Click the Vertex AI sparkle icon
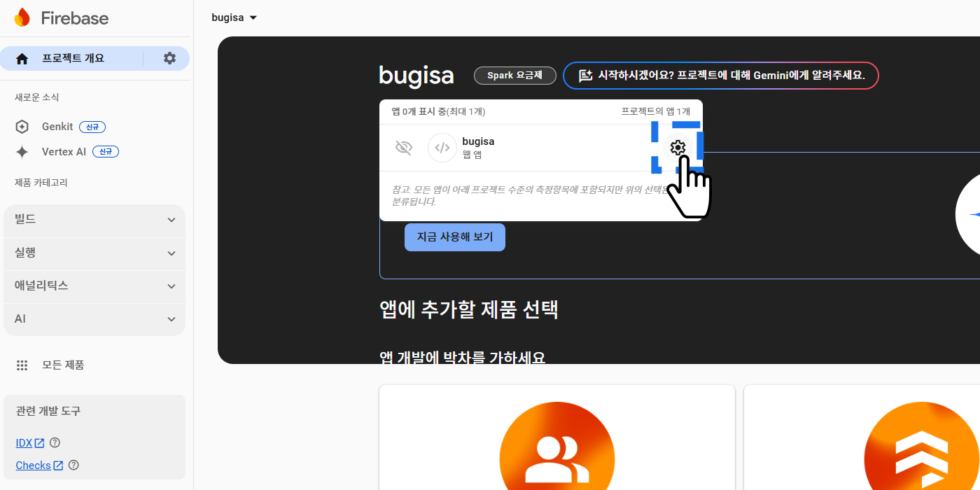980x490 pixels. pos(22,152)
